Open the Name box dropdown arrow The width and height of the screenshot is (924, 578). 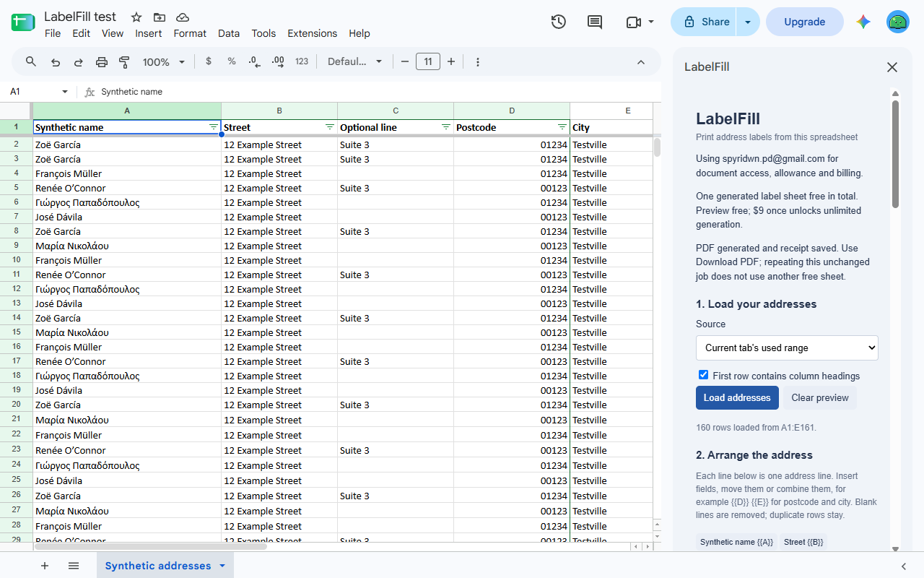pos(65,92)
